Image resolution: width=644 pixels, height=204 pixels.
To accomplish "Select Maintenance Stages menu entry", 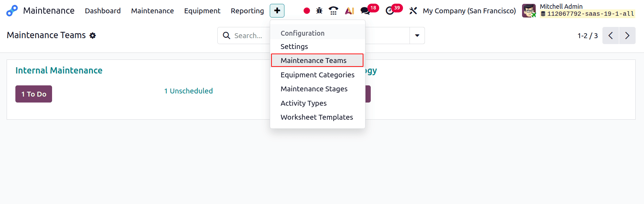I will tap(318, 89).
